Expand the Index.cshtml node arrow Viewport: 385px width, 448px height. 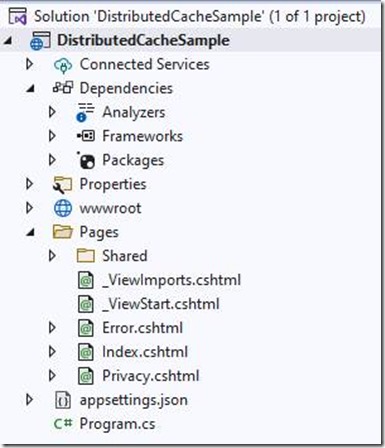(52, 352)
